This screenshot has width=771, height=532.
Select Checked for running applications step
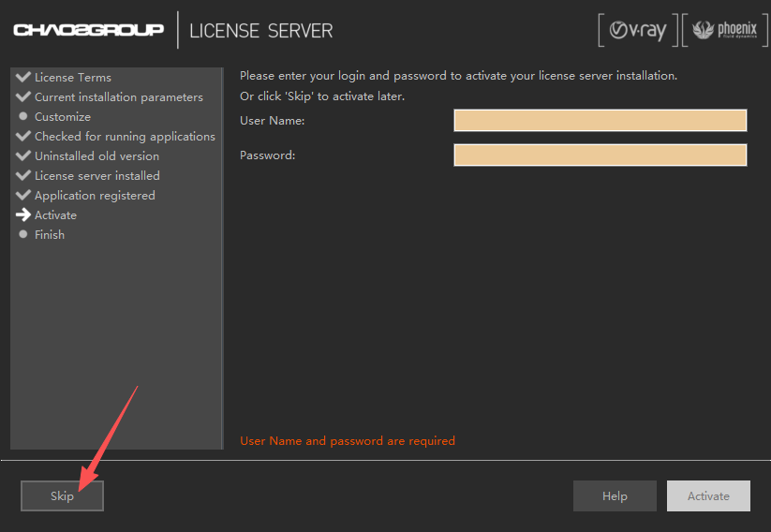pos(125,136)
